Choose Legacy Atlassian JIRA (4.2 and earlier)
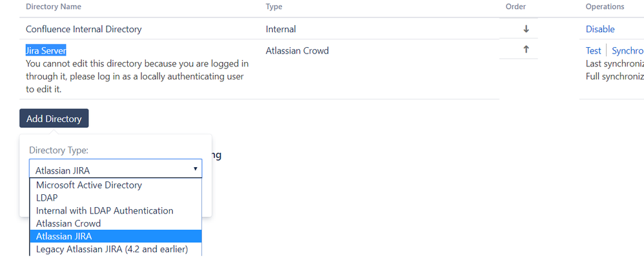 click(116, 249)
